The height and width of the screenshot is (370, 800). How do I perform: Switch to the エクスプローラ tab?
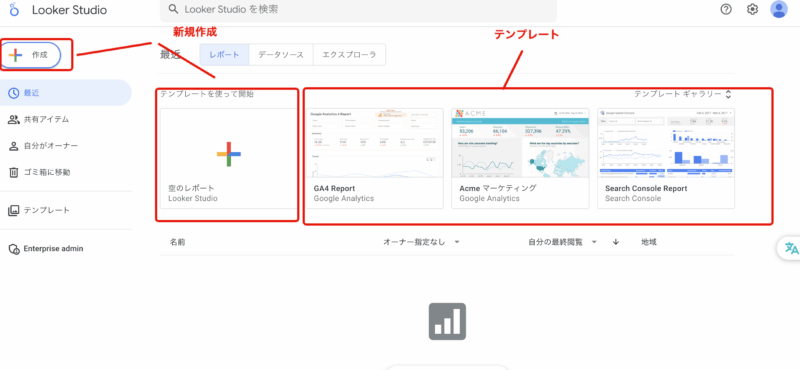pos(349,55)
